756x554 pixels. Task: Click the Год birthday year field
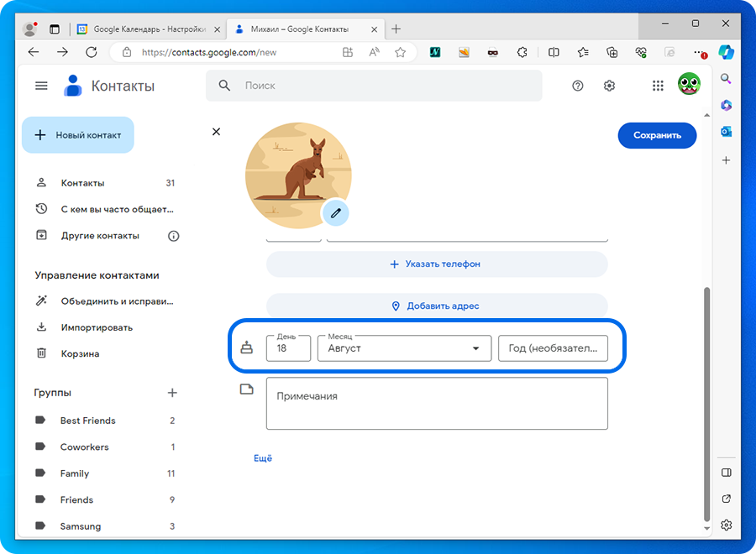point(553,348)
